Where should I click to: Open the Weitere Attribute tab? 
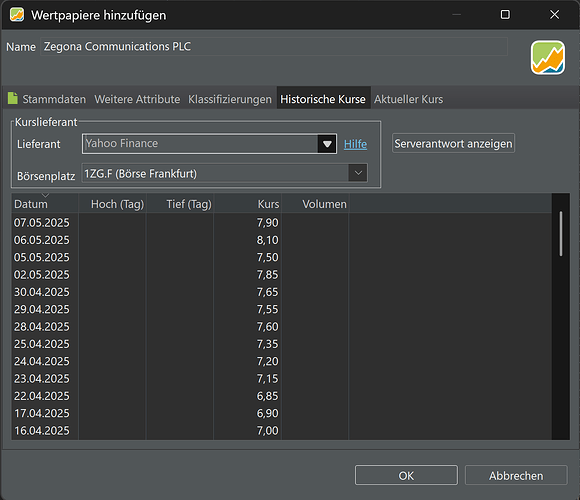137,99
